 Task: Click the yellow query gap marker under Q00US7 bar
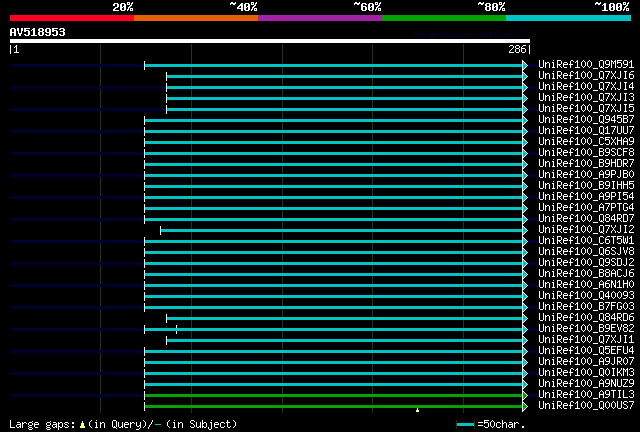pyautogui.click(x=417, y=410)
